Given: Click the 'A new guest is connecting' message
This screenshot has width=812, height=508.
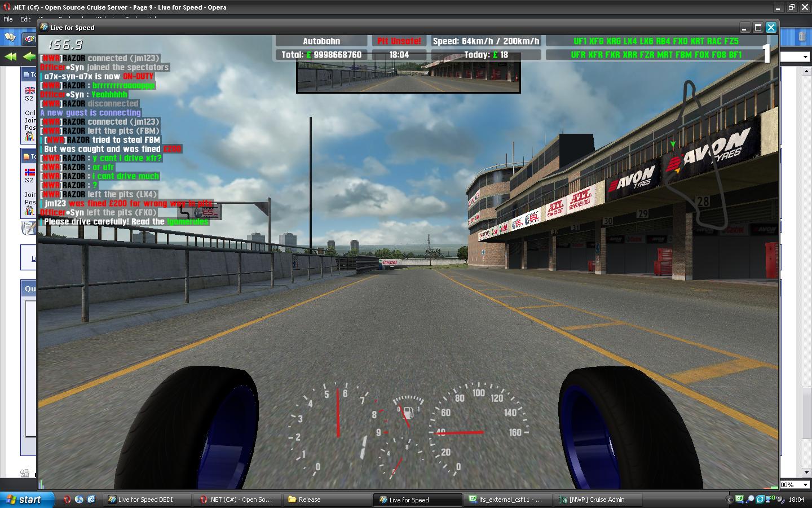Looking at the screenshot, I should point(91,112).
